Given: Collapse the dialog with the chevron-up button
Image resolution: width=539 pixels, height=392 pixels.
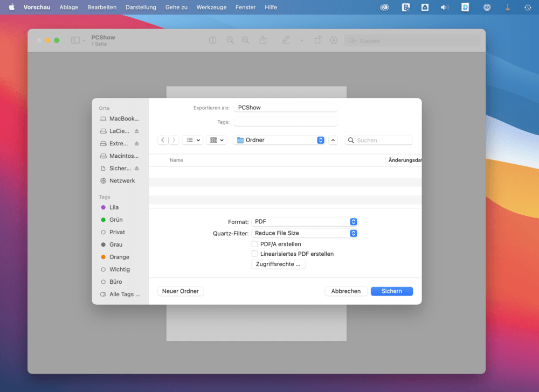Looking at the screenshot, I should [x=333, y=140].
